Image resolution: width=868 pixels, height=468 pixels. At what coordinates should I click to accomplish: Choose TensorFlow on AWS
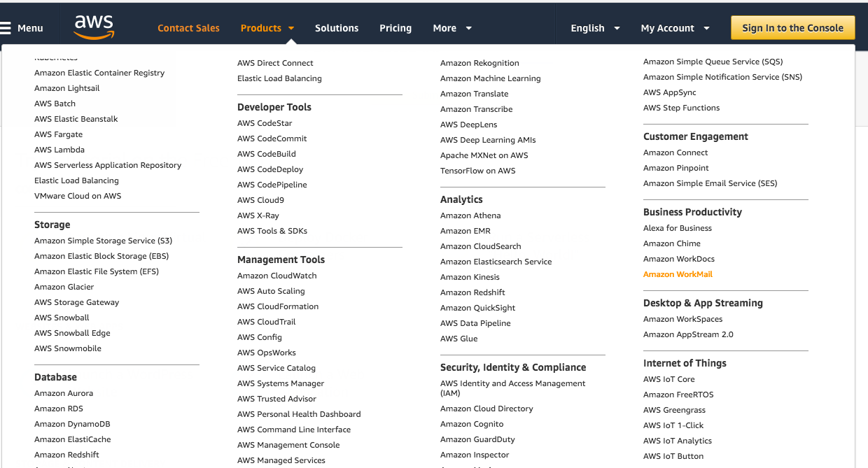478,171
